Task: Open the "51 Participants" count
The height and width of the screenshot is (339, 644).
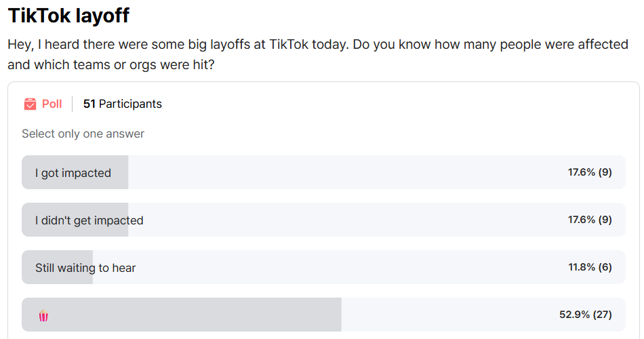Action: click(x=123, y=104)
